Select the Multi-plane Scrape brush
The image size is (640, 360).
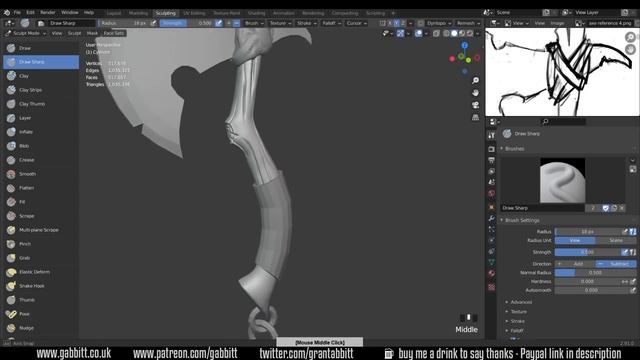pos(41,230)
